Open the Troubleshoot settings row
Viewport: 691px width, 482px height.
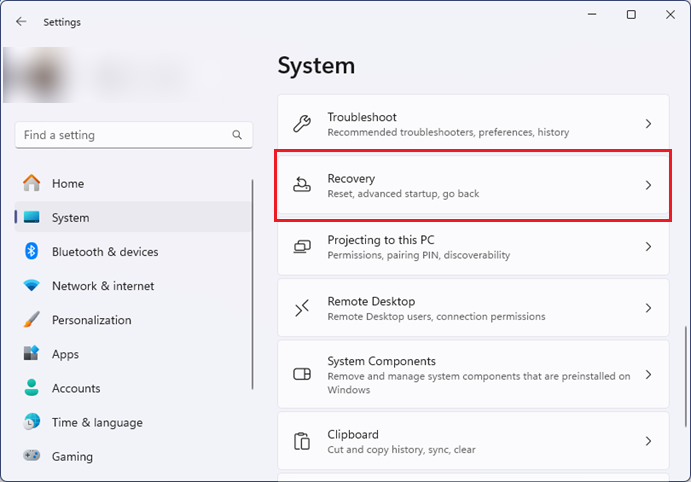click(x=473, y=124)
